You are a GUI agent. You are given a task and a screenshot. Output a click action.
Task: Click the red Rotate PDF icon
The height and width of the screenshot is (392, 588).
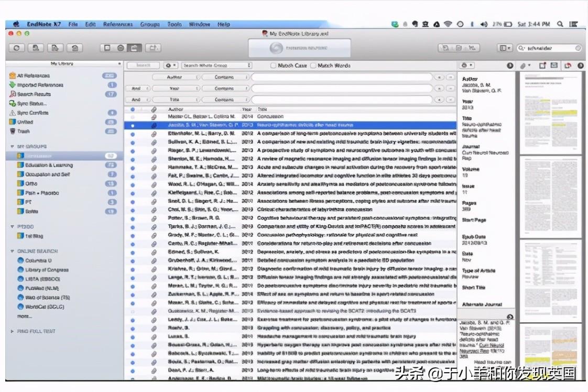(x=568, y=66)
